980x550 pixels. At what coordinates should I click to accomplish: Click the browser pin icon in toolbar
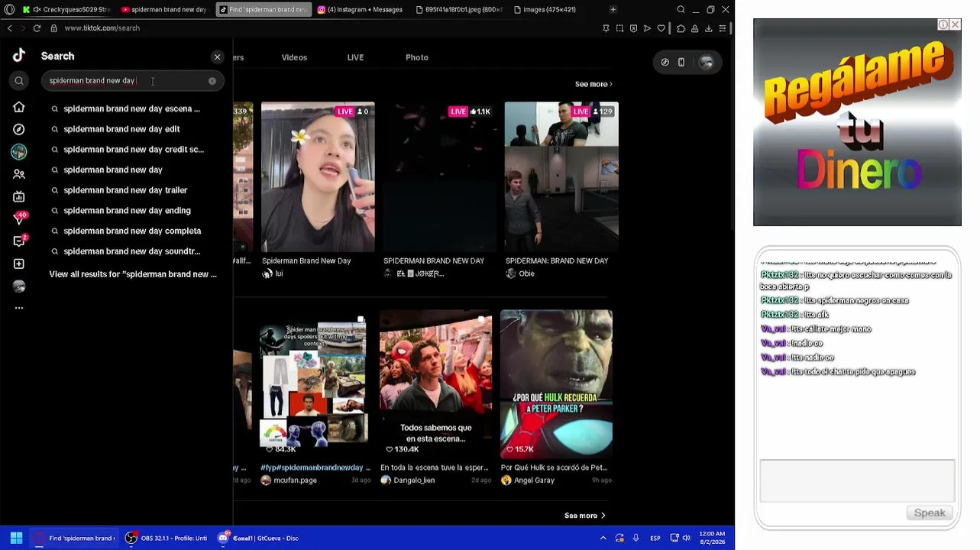[x=606, y=28]
